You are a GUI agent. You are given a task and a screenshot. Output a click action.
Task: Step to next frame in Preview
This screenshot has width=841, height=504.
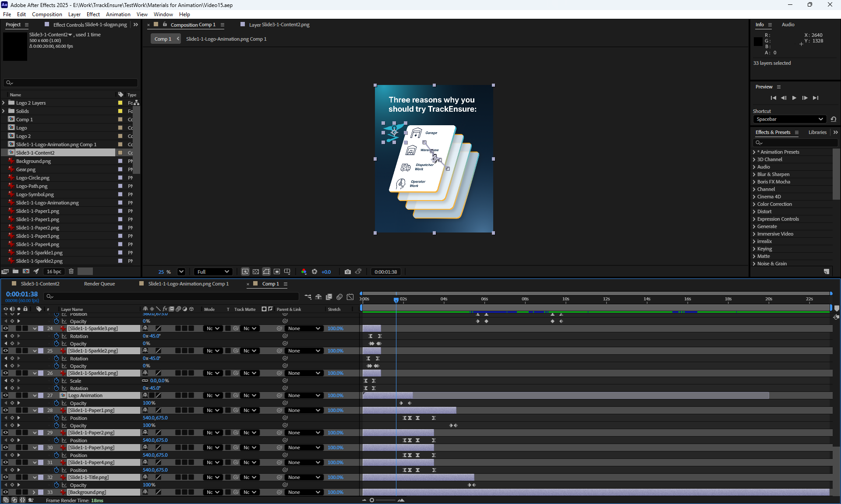click(805, 98)
